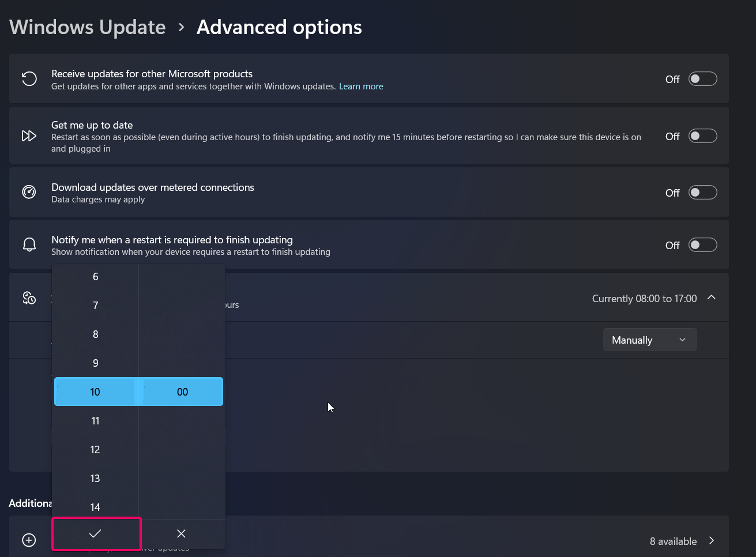The width and height of the screenshot is (756, 557).
Task: Confirm time with the checkmark button
Action: [96, 534]
